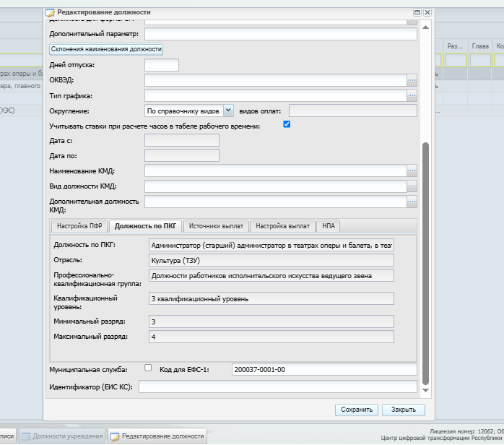The width and height of the screenshot is (504, 445).
Task: Open the Наименование КМД lookup ellipsis button
Action: point(412,170)
